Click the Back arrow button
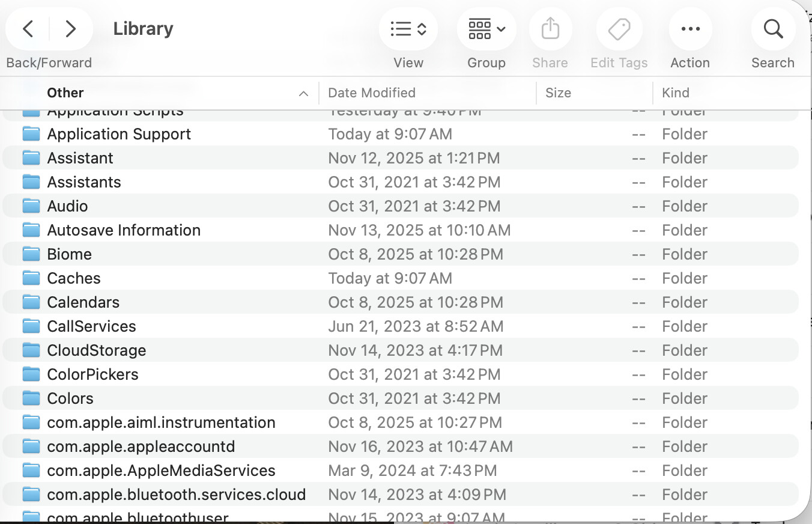Image resolution: width=812 pixels, height=524 pixels. click(x=28, y=28)
